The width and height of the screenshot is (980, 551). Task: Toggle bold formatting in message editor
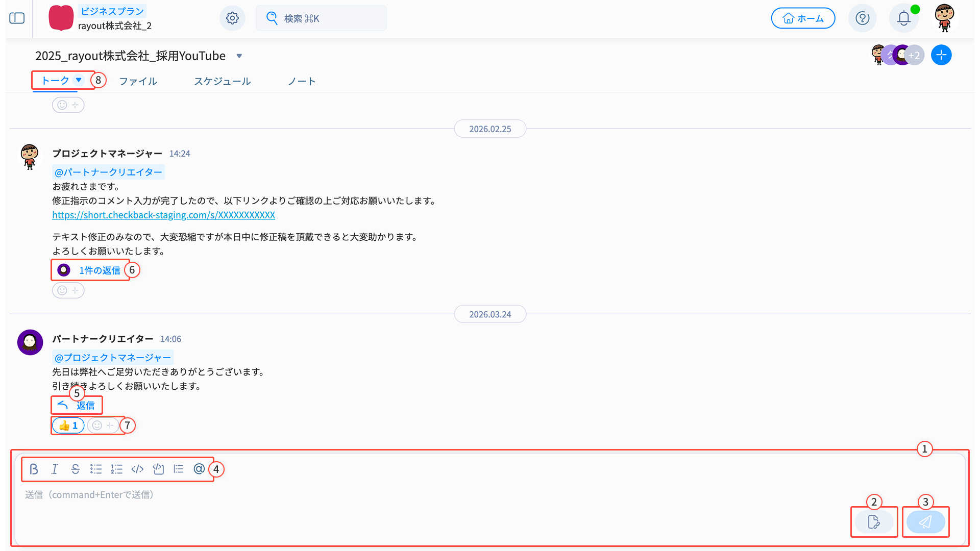pyautogui.click(x=34, y=469)
